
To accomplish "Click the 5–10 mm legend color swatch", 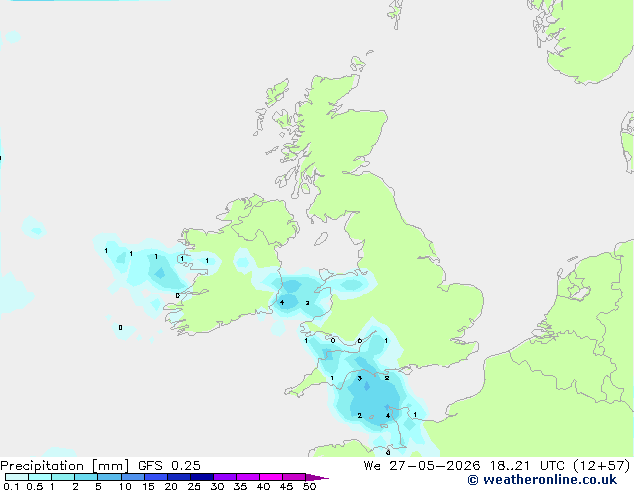I will click(x=109, y=477).
